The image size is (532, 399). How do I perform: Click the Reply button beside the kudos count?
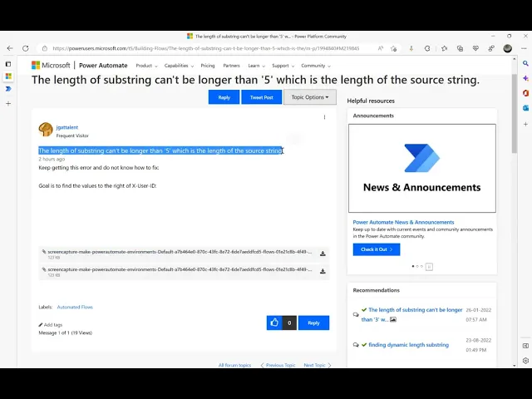[x=313, y=323]
